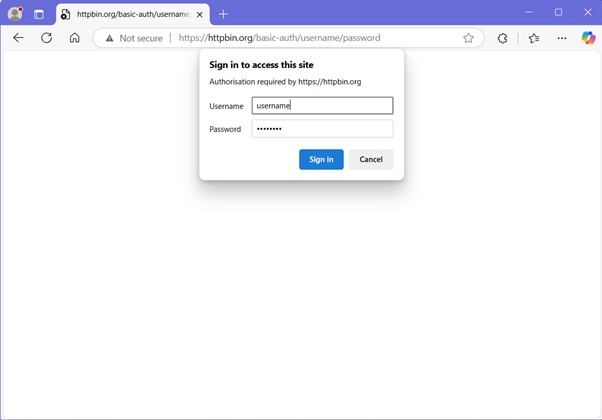This screenshot has width=602, height=420.
Task: Minimize the browser window
Action: point(529,12)
